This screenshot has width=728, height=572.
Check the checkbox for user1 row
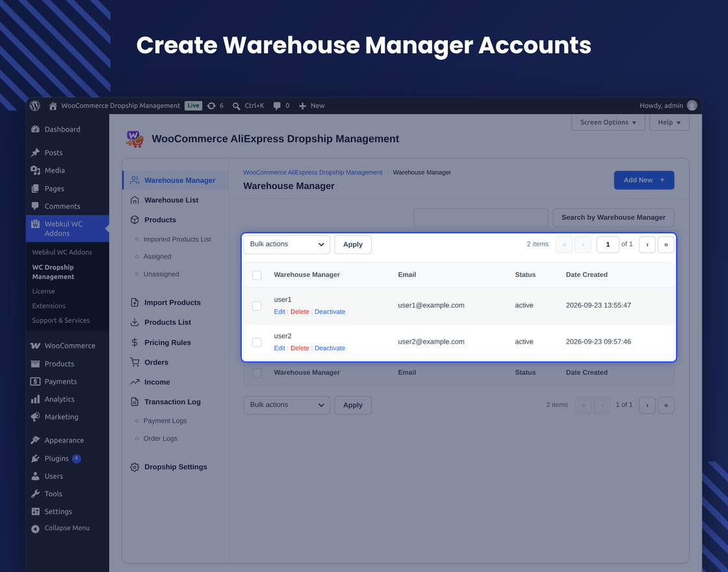pos(257,306)
